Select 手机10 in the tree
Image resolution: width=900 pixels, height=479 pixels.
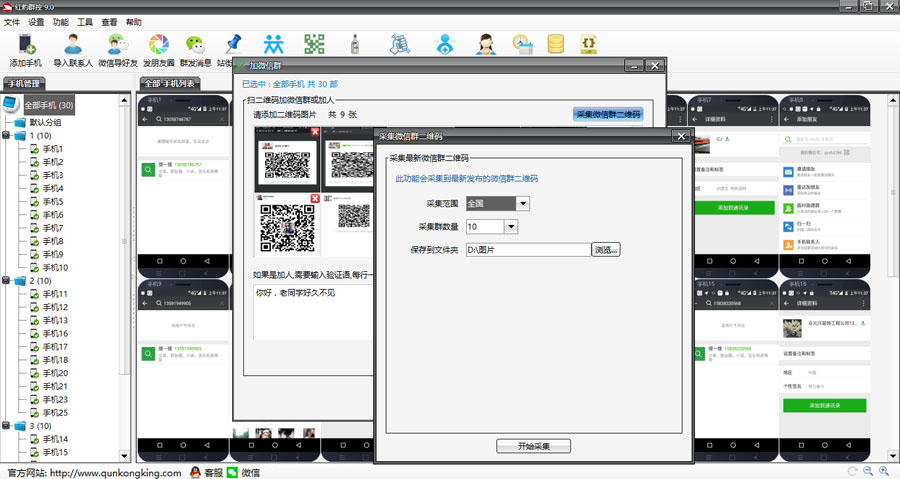tap(55, 268)
